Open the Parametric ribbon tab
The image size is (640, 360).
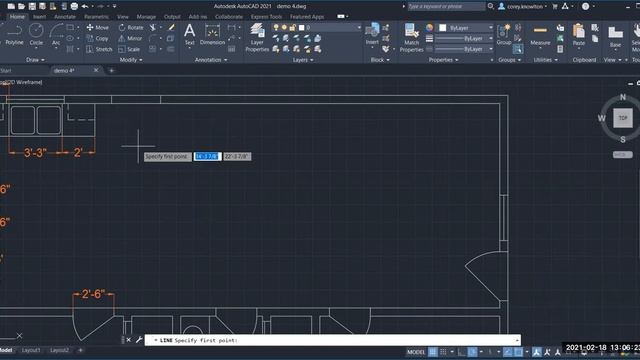tap(96, 17)
